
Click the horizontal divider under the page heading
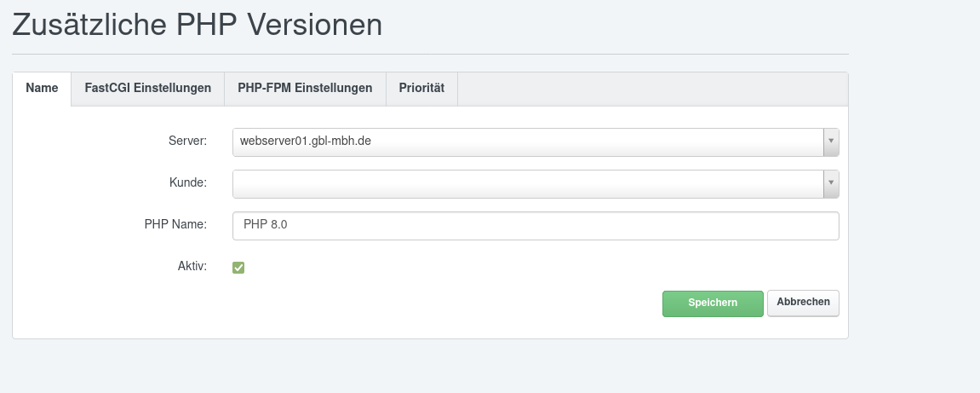pyautogui.click(x=430, y=55)
